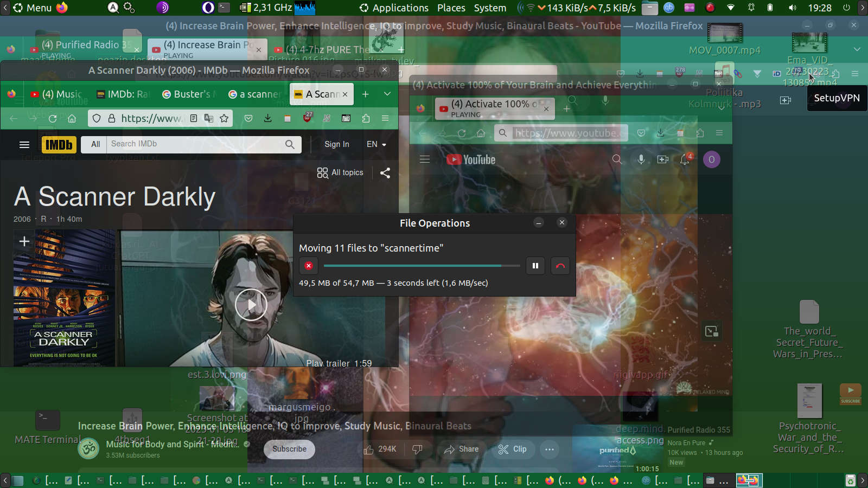Viewport: 868px width, 488px height.
Task: Stop the file transfer with the red curved-arrow button
Action: [x=560, y=266]
